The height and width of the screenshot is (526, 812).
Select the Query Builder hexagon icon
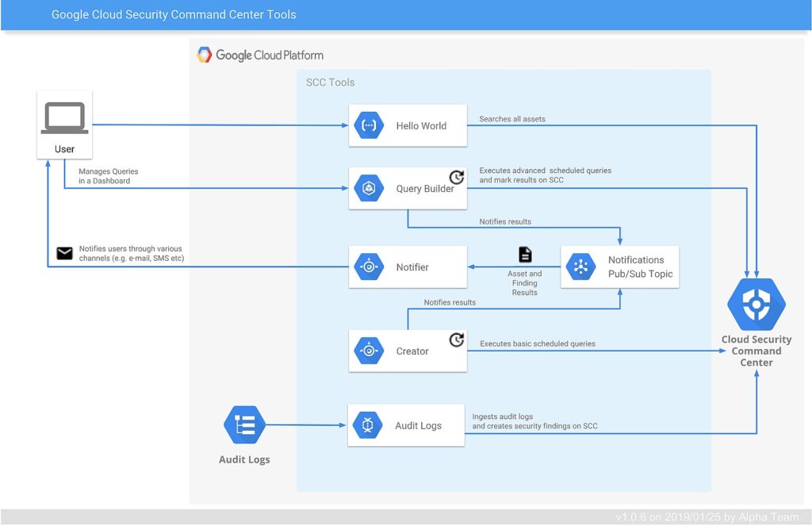click(369, 188)
